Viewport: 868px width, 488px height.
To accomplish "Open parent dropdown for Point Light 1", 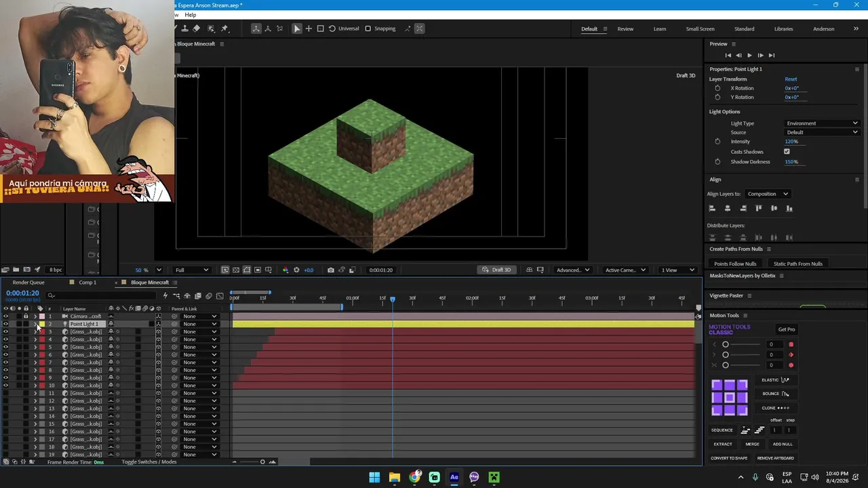I will (x=200, y=324).
